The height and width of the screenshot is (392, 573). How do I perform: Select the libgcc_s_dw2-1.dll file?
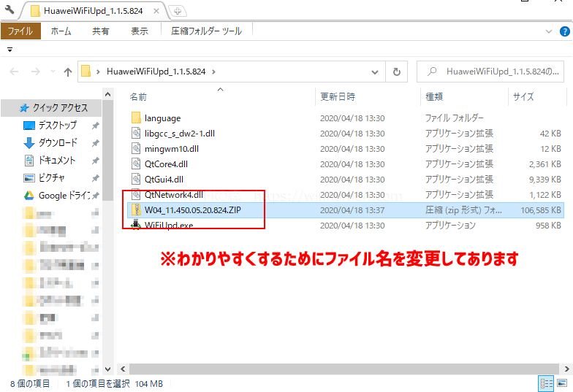(x=180, y=134)
